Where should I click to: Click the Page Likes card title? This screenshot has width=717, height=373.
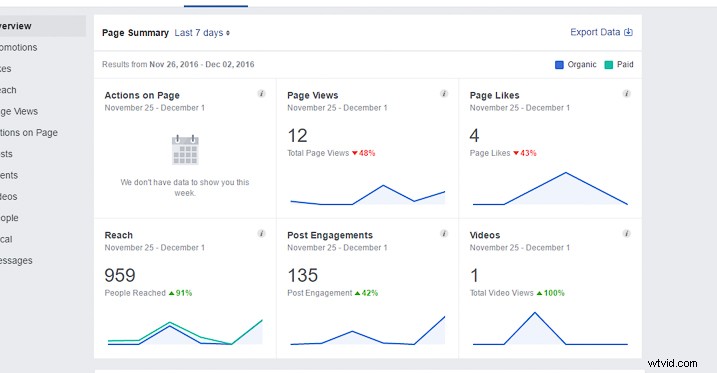tap(494, 96)
